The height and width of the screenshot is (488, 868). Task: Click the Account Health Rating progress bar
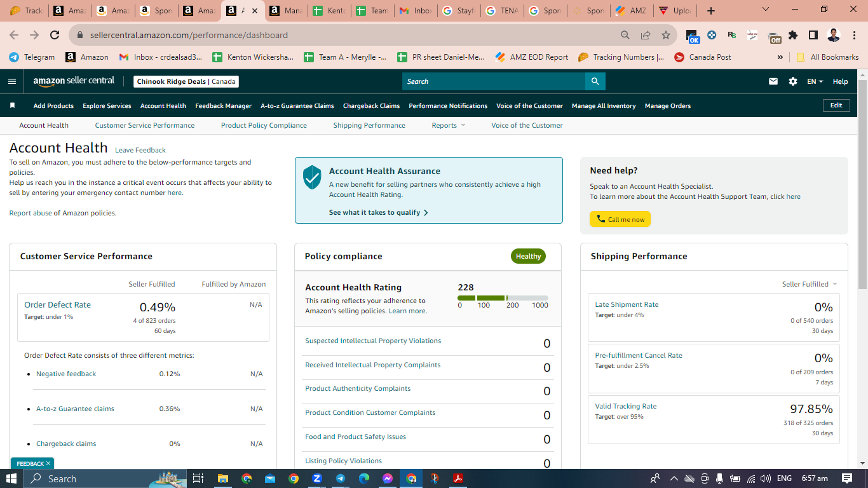coord(503,297)
